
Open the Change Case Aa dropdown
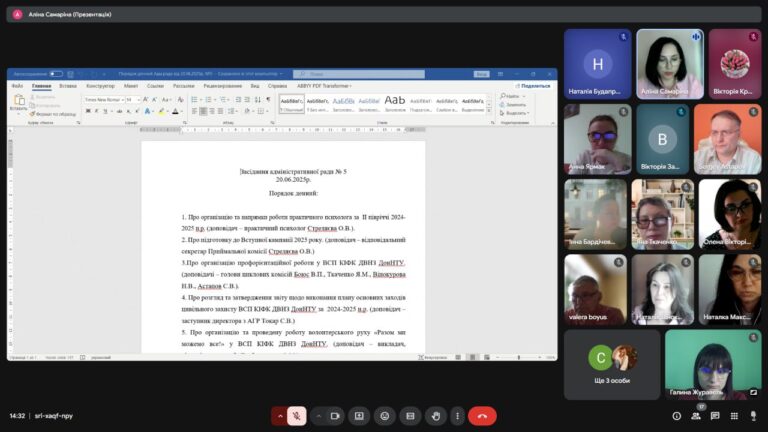166,99
